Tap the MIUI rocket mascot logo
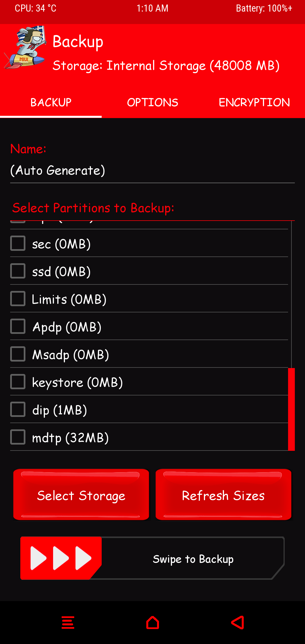 point(25,47)
